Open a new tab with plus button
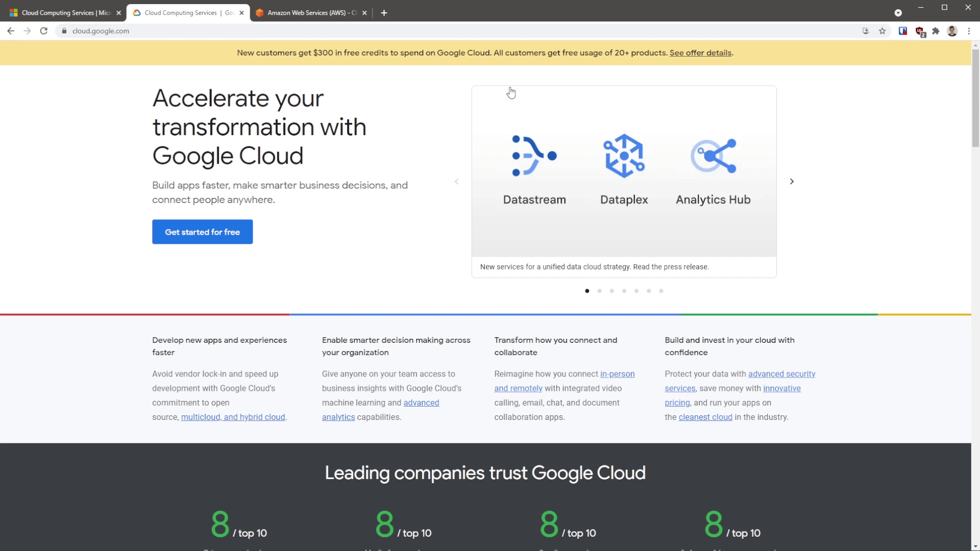980x551 pixels. point(384,13)
